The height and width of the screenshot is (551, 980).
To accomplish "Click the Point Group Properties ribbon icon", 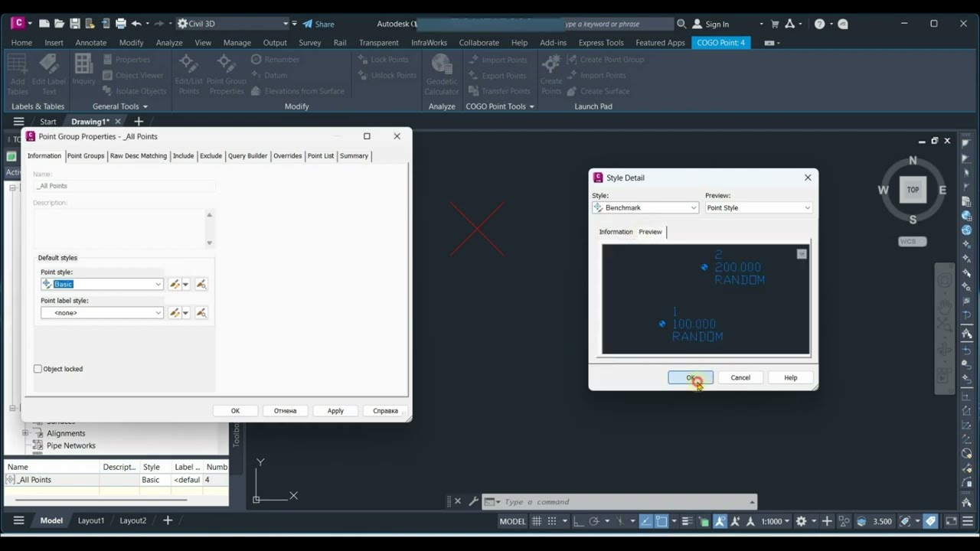I will [226, 75].
